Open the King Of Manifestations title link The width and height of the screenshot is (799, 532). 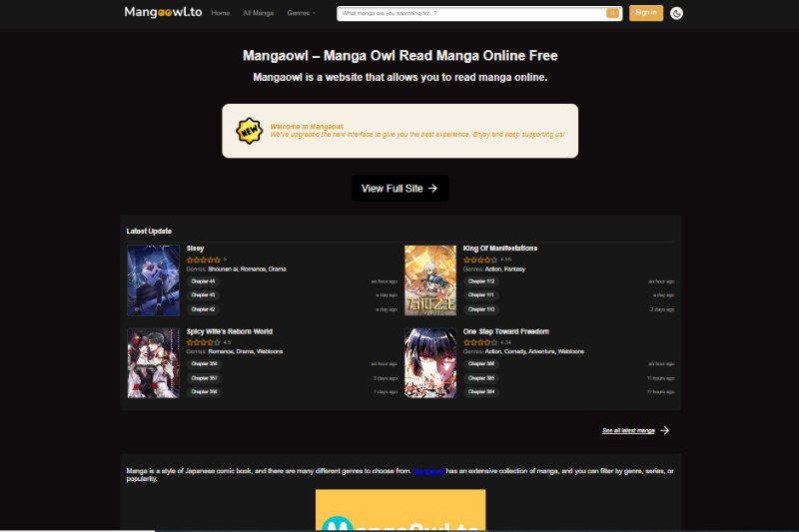pyautogui.click(x=500, y=249)
